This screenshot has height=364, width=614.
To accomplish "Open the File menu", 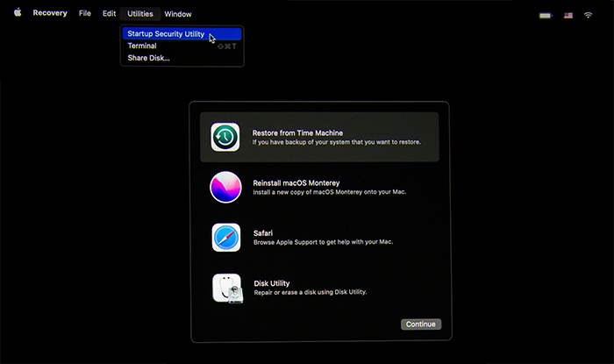I will click(84, 14).
